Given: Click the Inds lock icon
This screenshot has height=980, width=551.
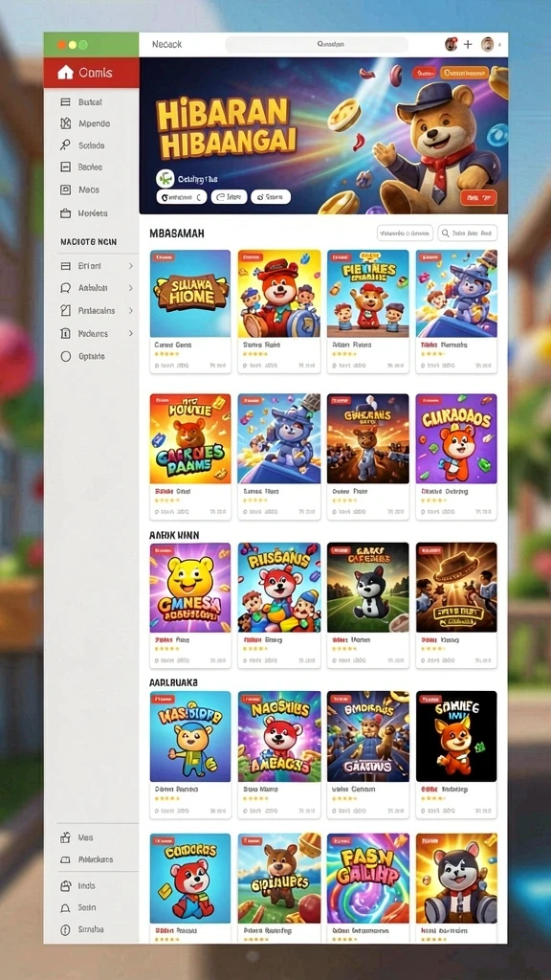Looking at the screenshot, I should click(x=65, y=885).
